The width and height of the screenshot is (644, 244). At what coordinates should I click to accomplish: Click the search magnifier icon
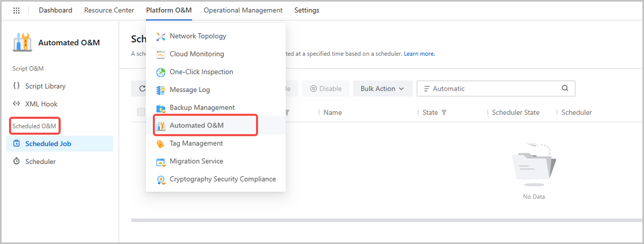point(565,89)
